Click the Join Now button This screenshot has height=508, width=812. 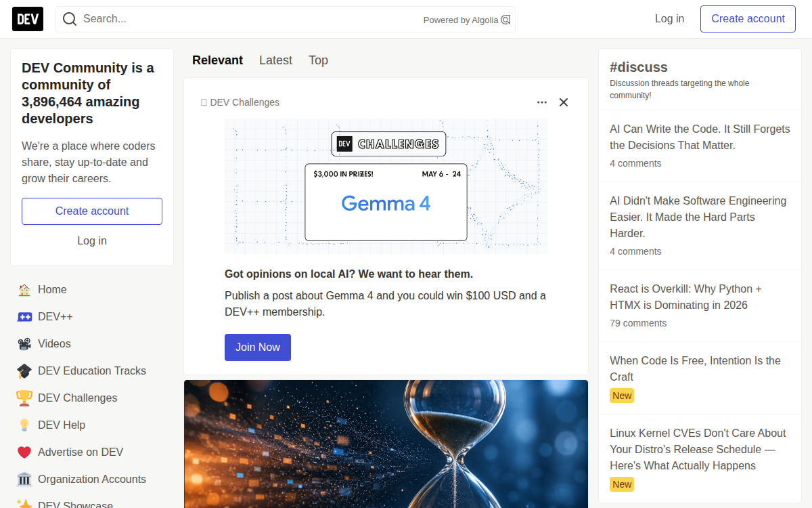point(258,347)
